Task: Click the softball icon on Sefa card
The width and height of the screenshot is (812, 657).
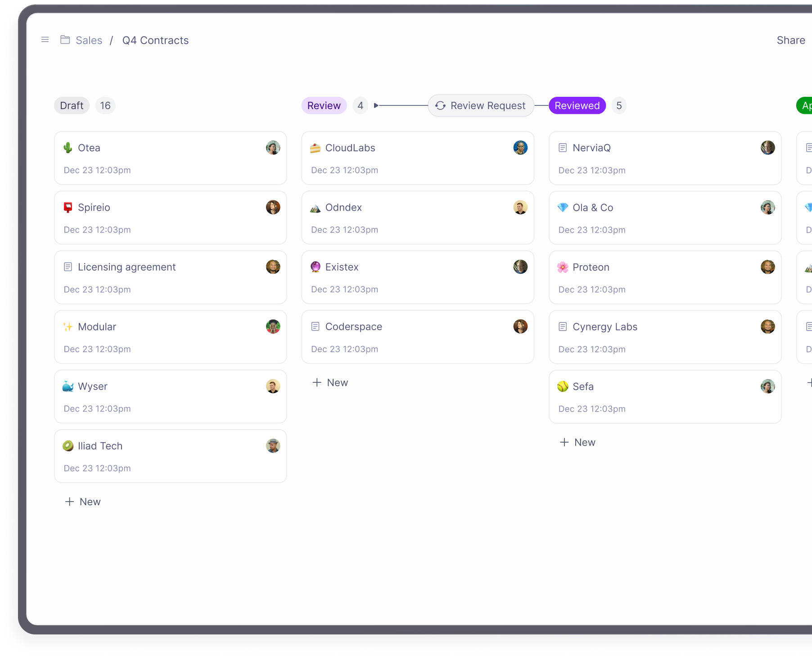Action: point(563,386)
